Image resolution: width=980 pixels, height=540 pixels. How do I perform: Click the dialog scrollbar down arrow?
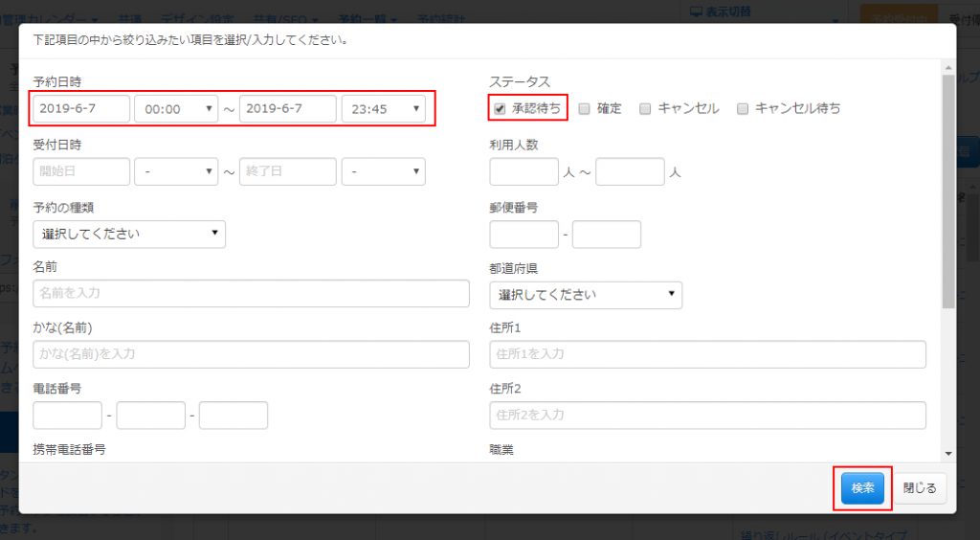[947, 453]
